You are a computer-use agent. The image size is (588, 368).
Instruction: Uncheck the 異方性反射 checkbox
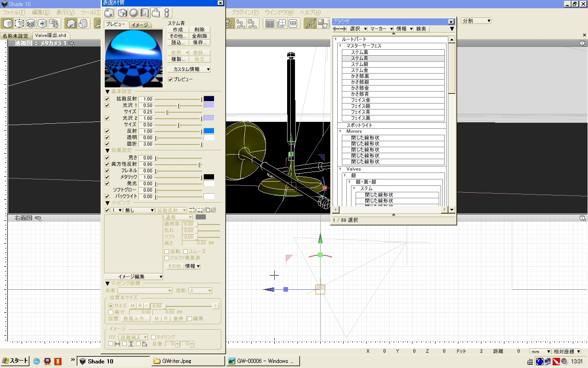click(107, 164)
